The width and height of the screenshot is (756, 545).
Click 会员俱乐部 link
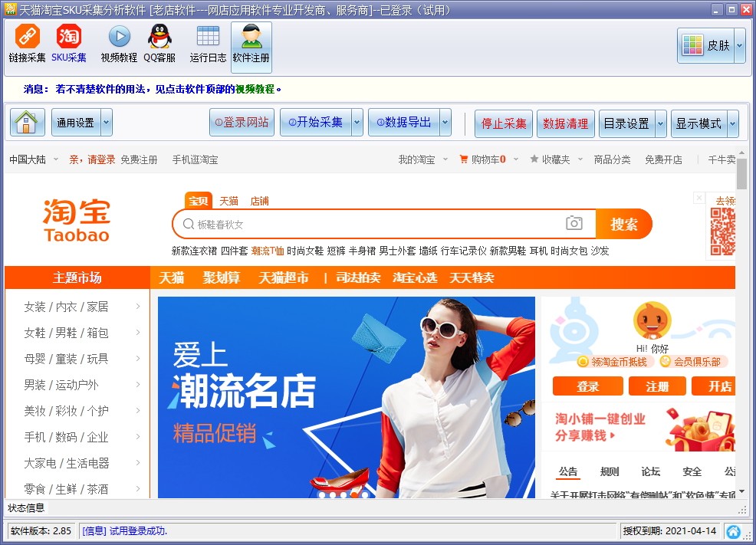pos(692,361)
